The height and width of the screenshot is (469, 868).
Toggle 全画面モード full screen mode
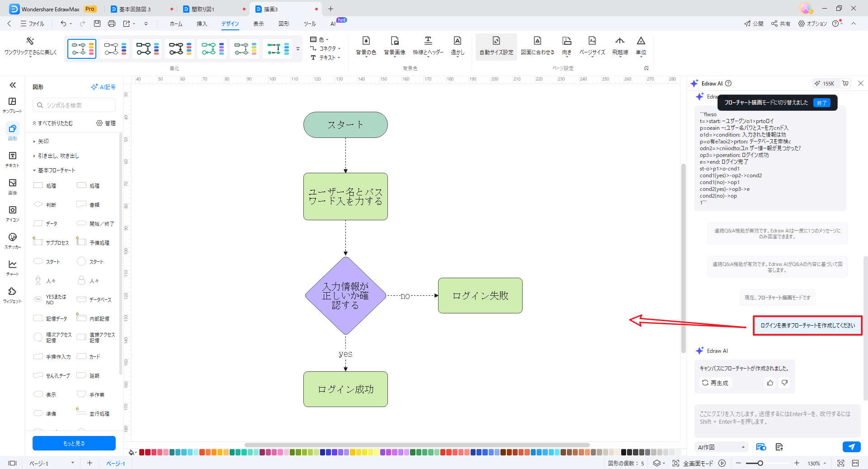(x=693, y=463)
